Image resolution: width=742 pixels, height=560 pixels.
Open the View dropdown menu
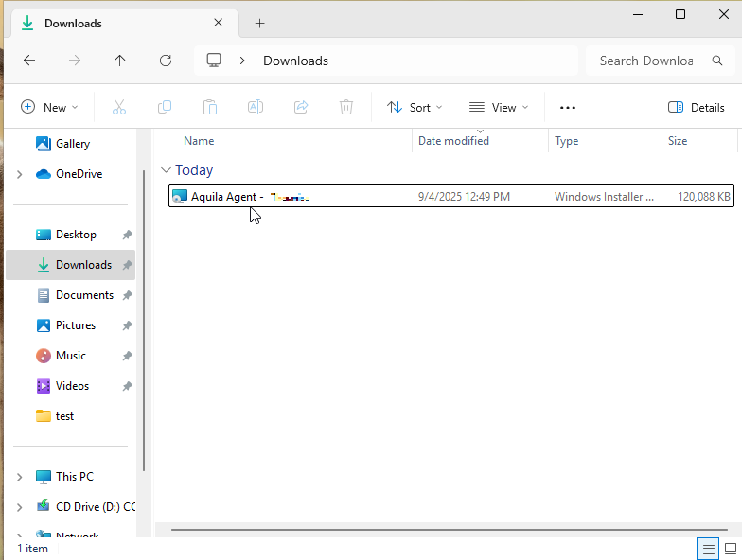pos(499,107)
